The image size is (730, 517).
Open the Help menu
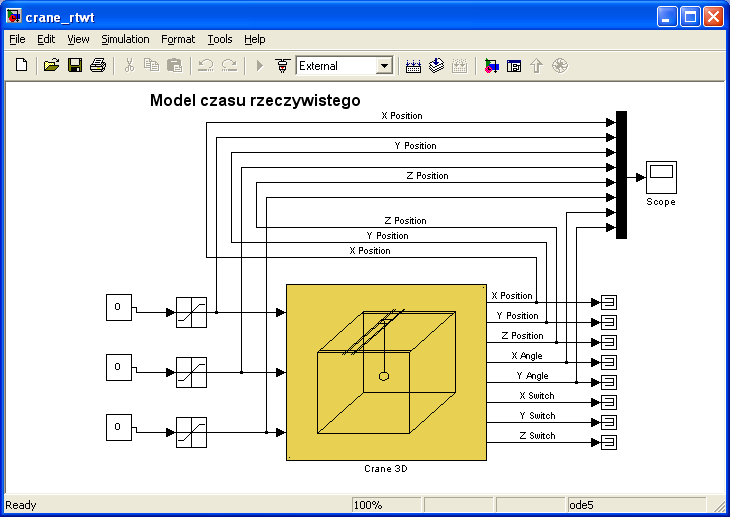point(255,39)
